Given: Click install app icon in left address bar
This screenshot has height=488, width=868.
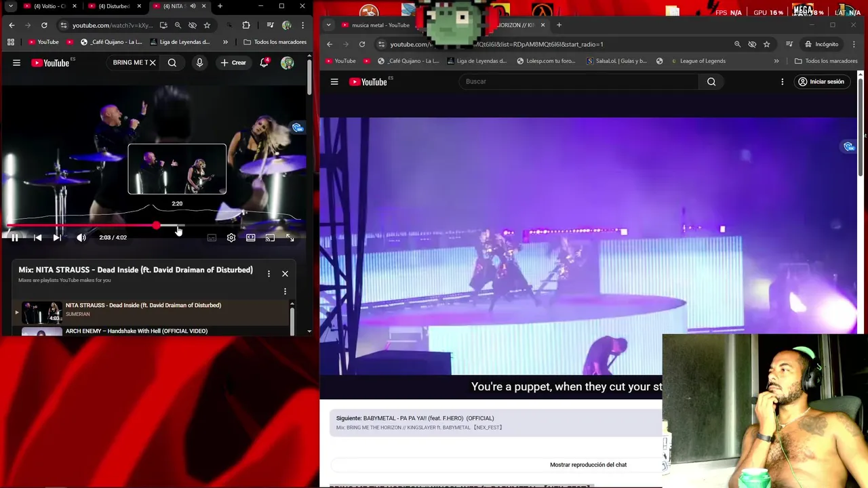Looking at the screenshot, I should [163, 25].
